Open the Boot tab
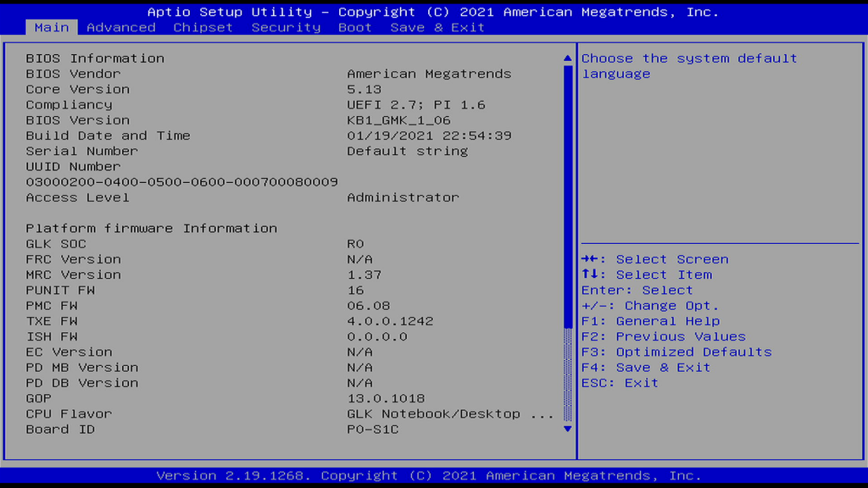This screenshot has height=488, width=868. tap(355, 27)
